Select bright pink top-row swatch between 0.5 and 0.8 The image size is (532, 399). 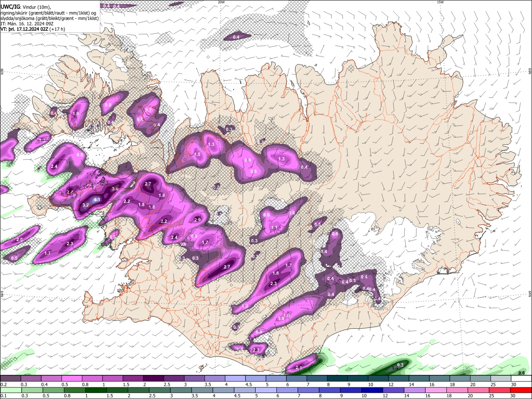[71, 379]
